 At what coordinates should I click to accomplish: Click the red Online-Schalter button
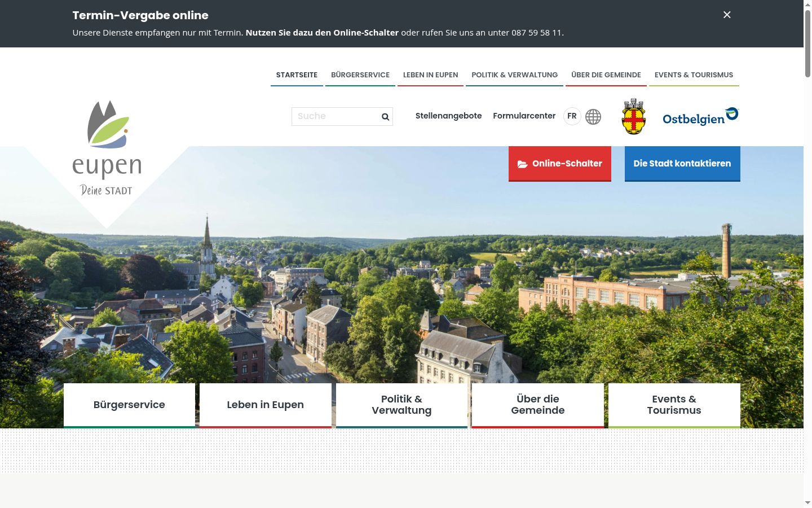tap(560, 164)
